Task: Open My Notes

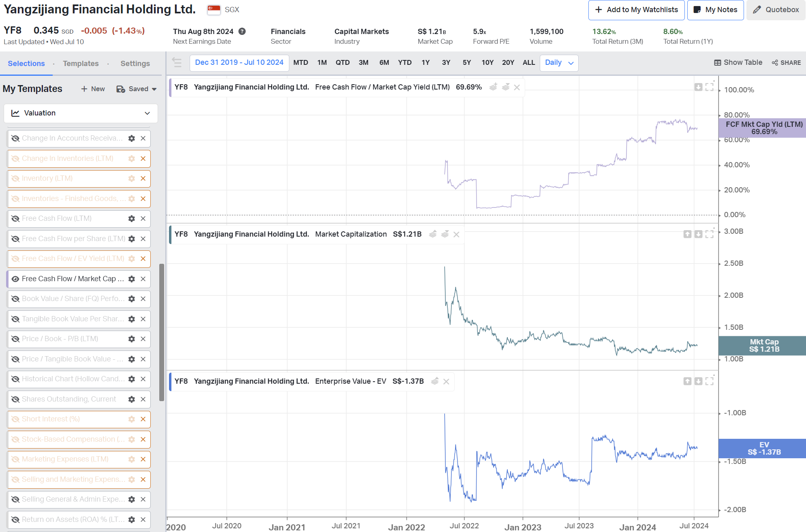Action: pos(715,10)
